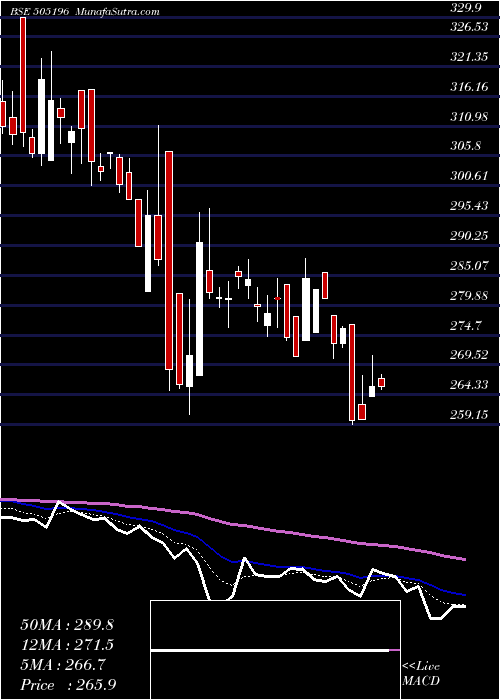Click the 259.15 price axis label
This screenshot has width=500, height=700.
click(x=468, y=415)
